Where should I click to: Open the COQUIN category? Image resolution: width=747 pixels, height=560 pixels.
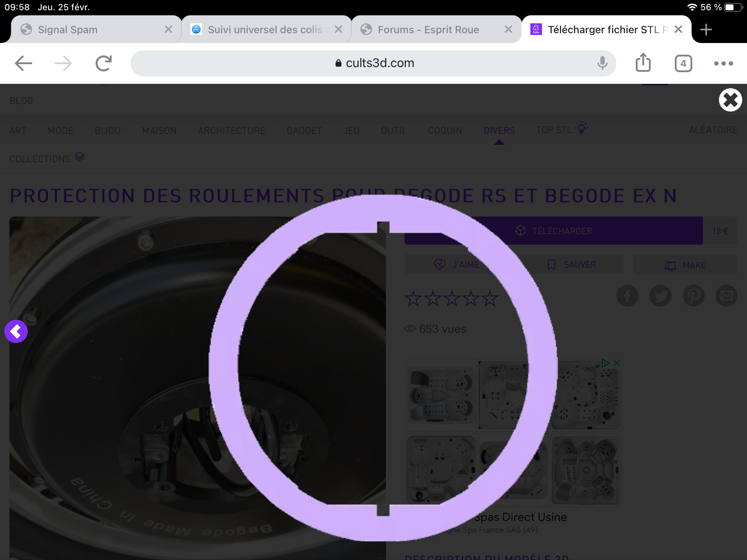[x=445, y=131]
